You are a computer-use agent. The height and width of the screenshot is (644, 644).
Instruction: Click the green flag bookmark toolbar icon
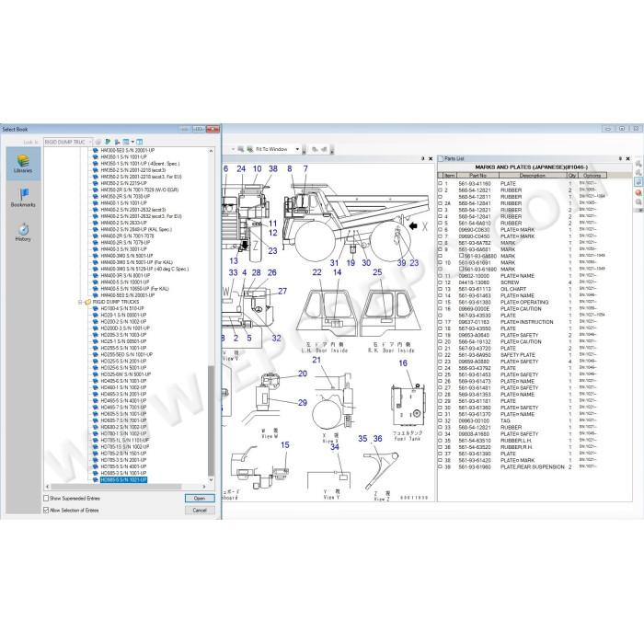108,142
